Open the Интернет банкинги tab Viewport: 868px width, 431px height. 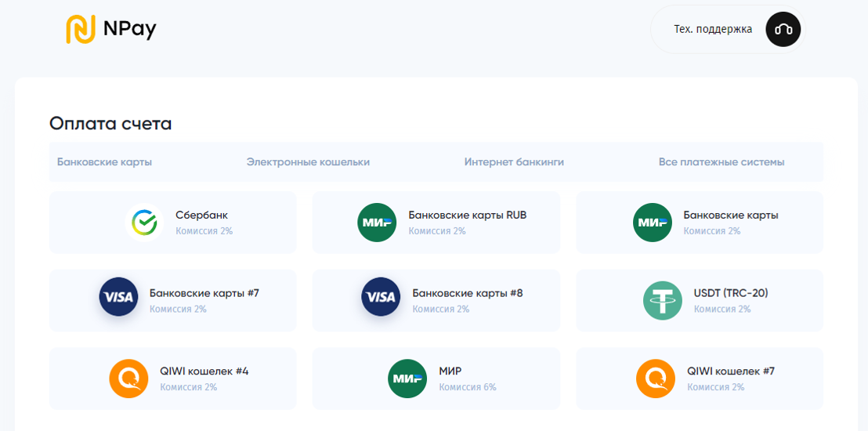point(514,162)
